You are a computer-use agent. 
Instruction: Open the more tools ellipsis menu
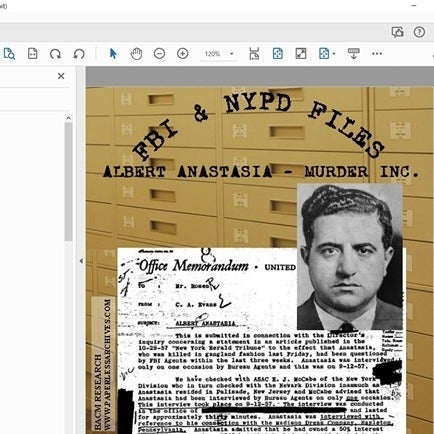pyautogui.click(x=377, y=54)
